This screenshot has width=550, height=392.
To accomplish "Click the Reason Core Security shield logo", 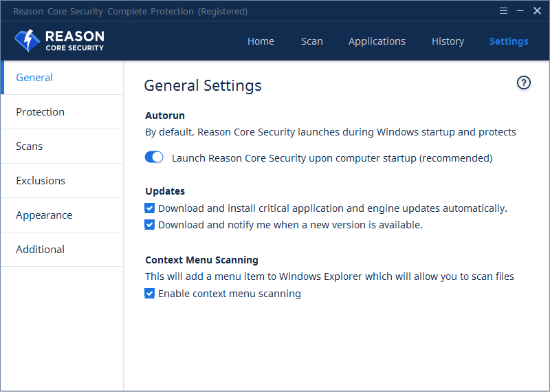I will coord(27,41).
